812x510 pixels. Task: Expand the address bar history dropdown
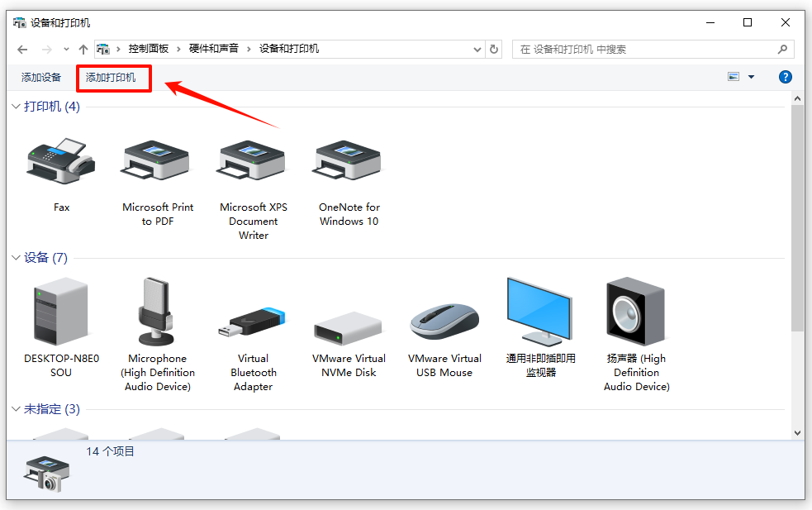(477, 50)
